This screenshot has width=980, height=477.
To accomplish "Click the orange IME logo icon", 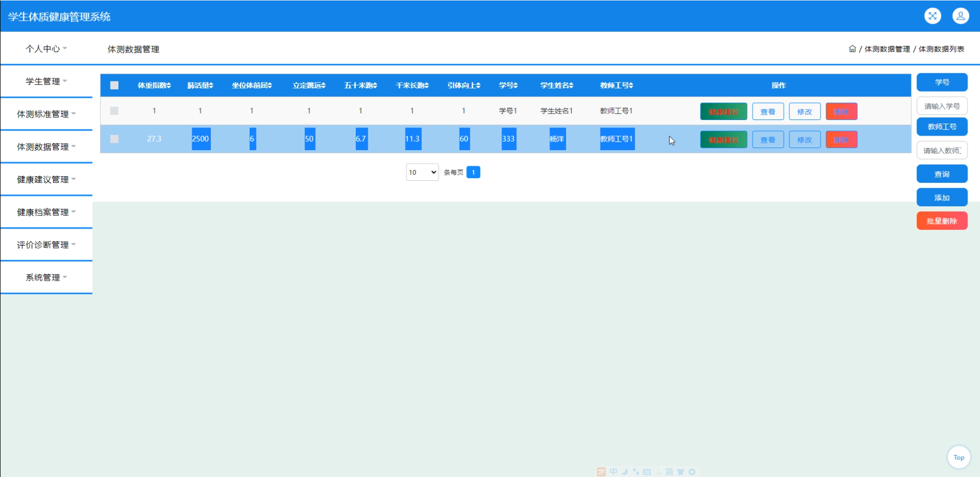I will coord(601,472).
